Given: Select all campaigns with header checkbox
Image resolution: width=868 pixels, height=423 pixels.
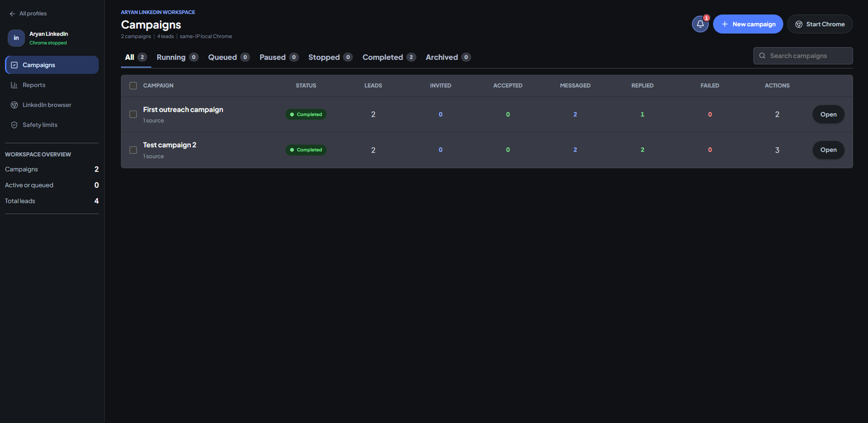Looking at the screenshot, I should [133, 86].
